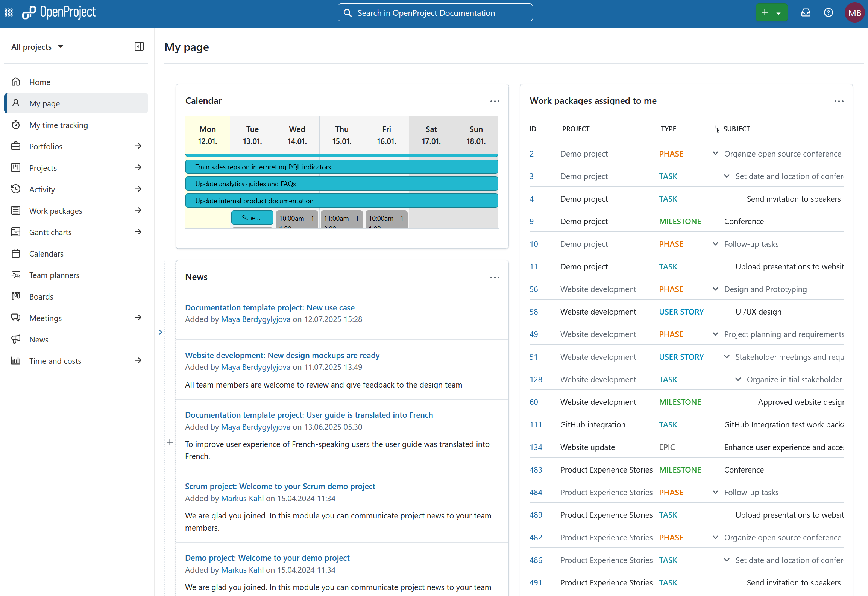Click the MB user avatar
The height and width of the screenshot is (596, 868).
coord(854,12)
